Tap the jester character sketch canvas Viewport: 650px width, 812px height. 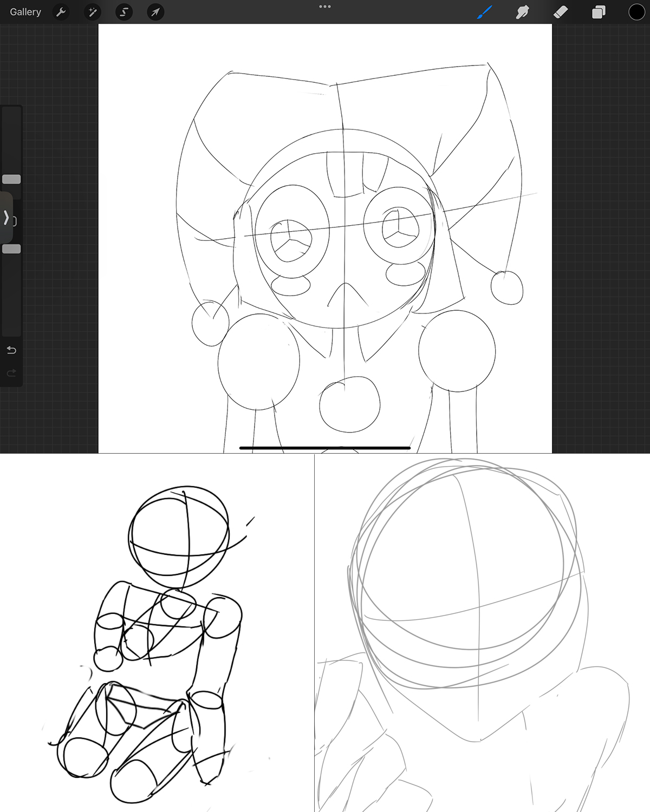325,238
